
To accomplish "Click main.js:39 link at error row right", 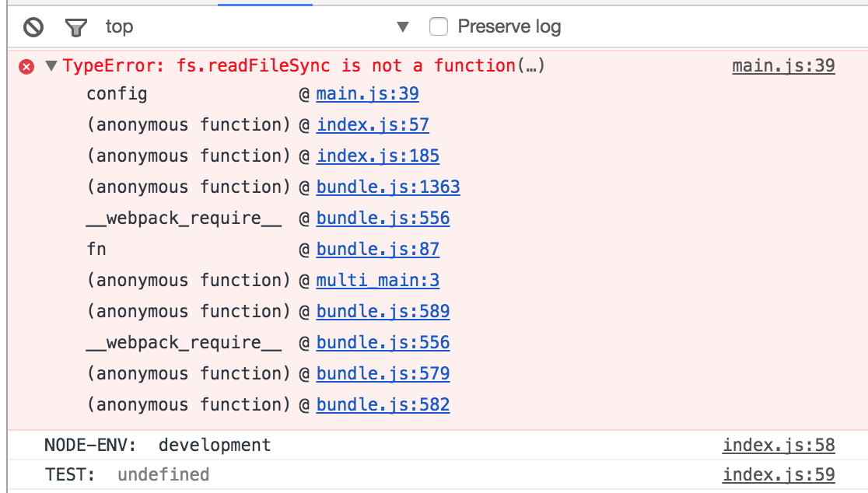I will tap(783, 66).
